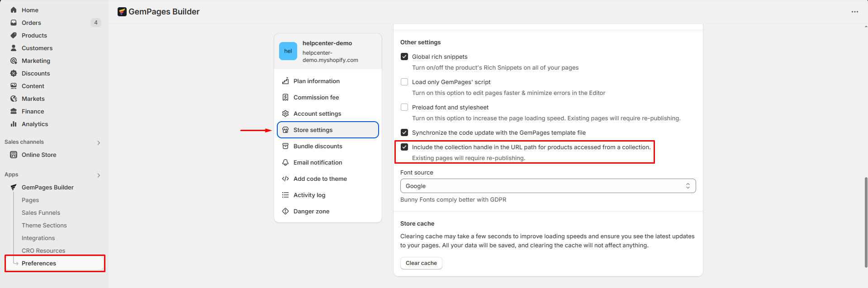Enable Preload font and stylesheet checkbox

(404, 107)
